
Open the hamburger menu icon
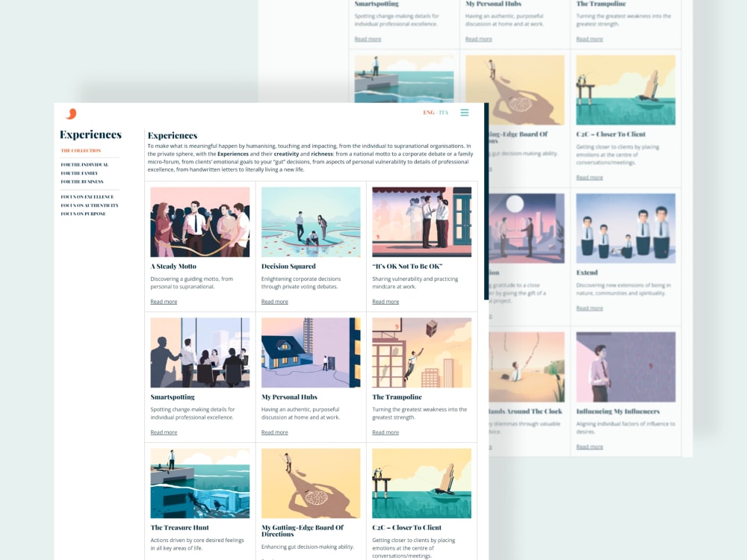[x=465, y=113]
